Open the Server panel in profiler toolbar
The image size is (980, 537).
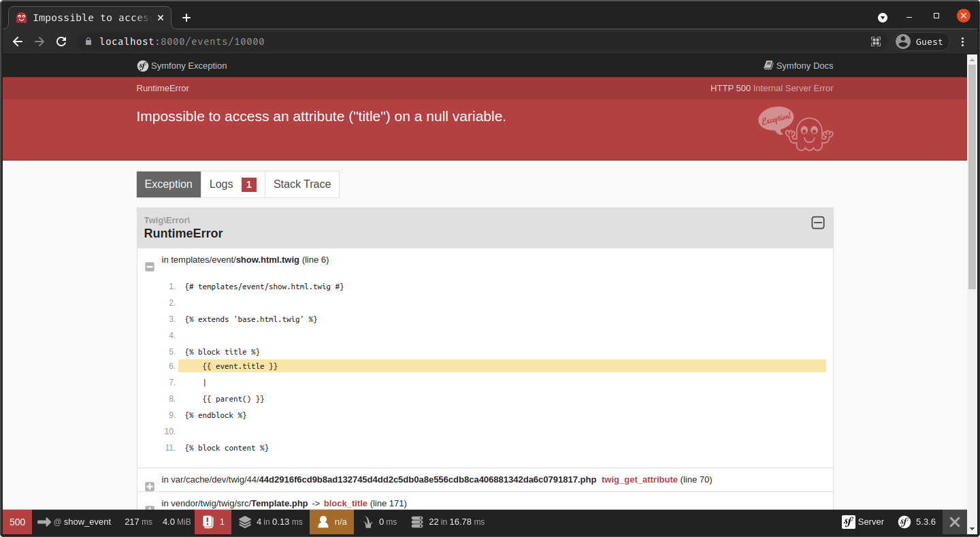pos(863,522)
